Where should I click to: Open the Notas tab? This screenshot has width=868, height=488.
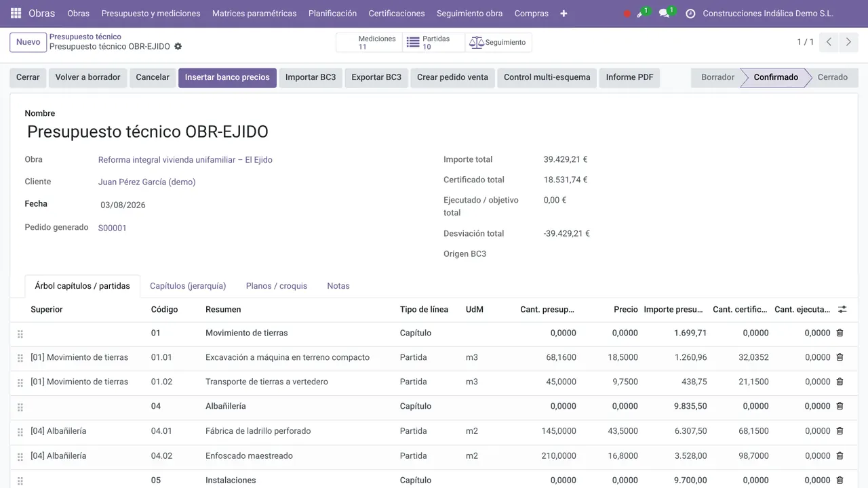point(338,286)
